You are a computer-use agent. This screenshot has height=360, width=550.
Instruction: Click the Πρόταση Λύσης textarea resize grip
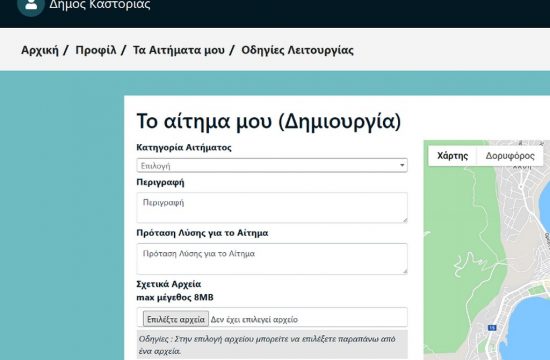click(x=405, y=271)
